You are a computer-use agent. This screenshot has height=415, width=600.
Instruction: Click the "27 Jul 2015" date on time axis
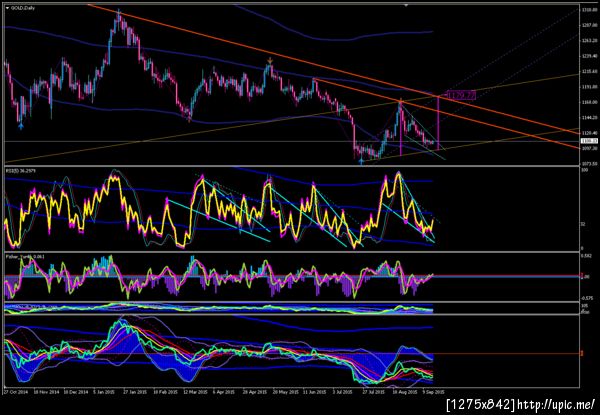pyautogui.click(x=373, y=392)
